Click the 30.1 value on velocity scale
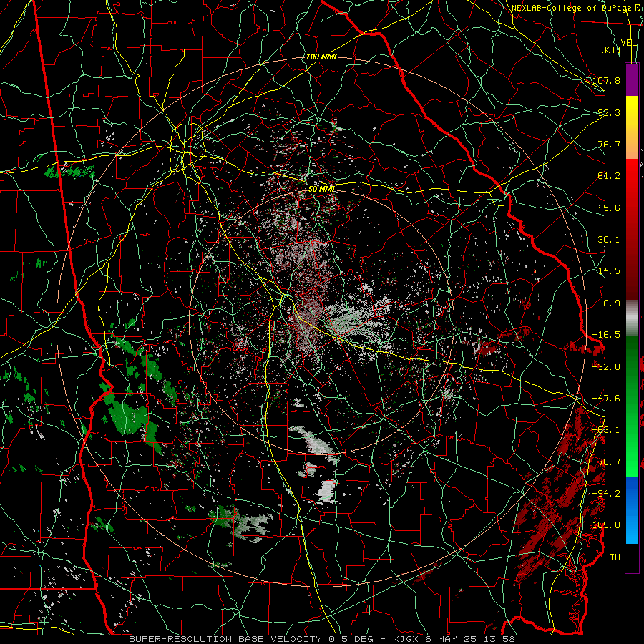The height and width of the screenshot is (644, 644). coord(609,240)
